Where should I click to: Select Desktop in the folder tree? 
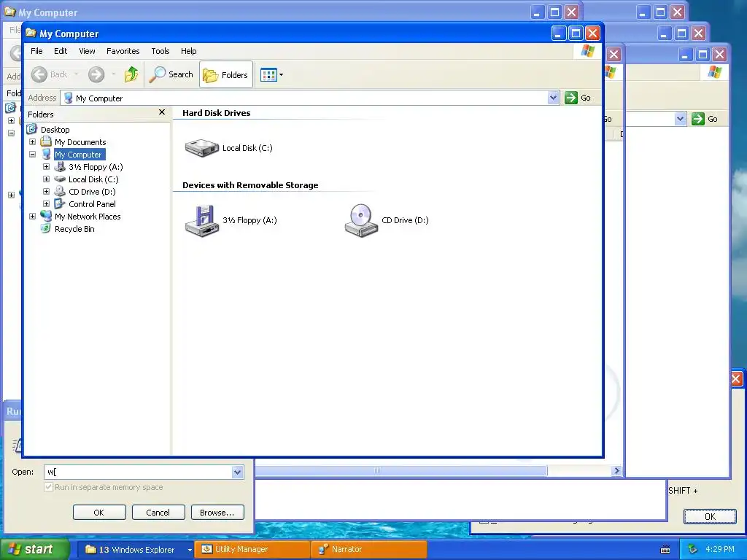(x=55, y=130)
